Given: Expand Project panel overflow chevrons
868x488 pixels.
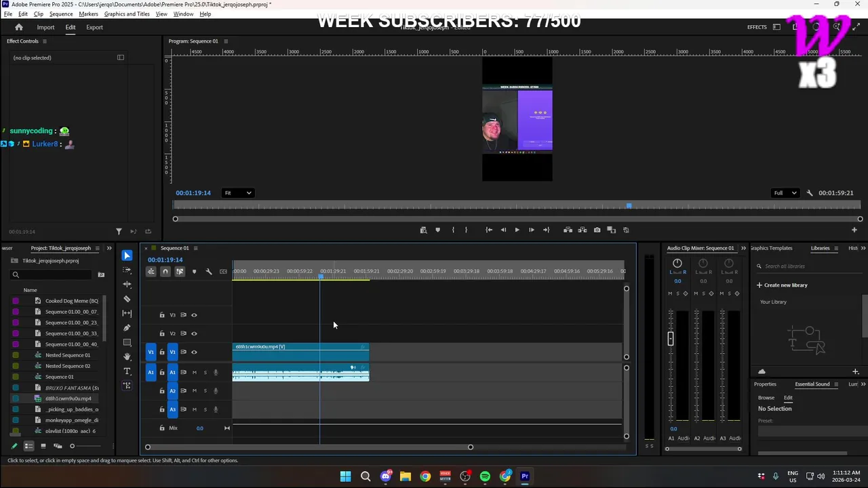Looking at the screenshot, I should coord(108,248).
